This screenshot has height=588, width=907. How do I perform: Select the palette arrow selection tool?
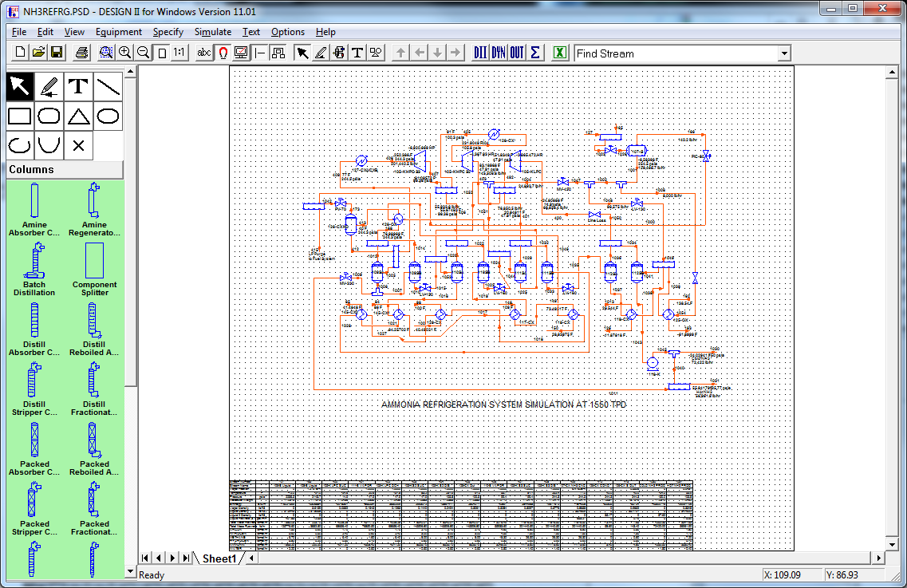[20, 86]
